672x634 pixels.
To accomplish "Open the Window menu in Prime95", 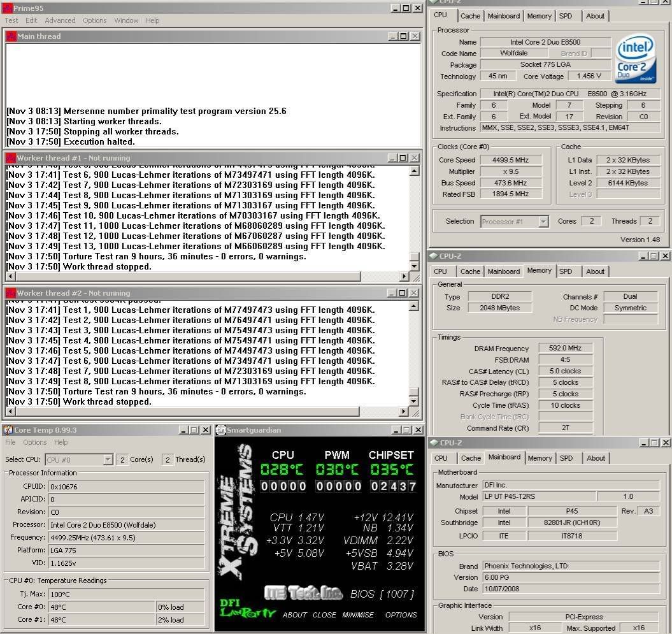I will click(x=126, y=20).
